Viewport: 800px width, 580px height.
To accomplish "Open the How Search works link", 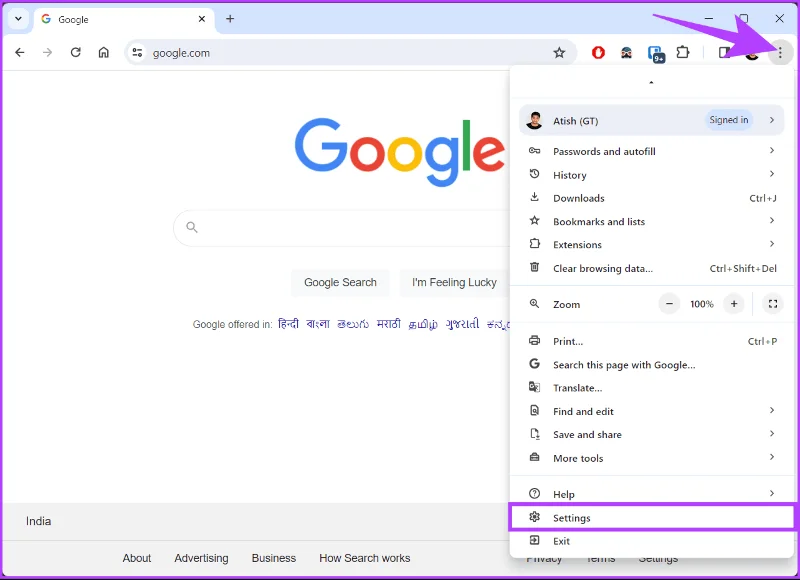I will coord(364,558).
